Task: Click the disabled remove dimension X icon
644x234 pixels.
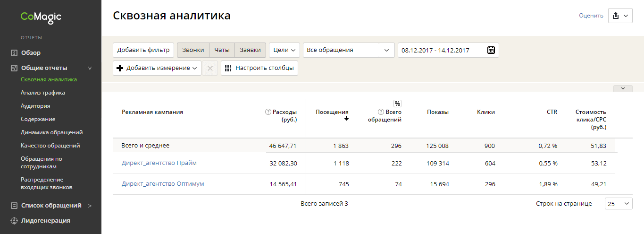Action: point(210,68)
